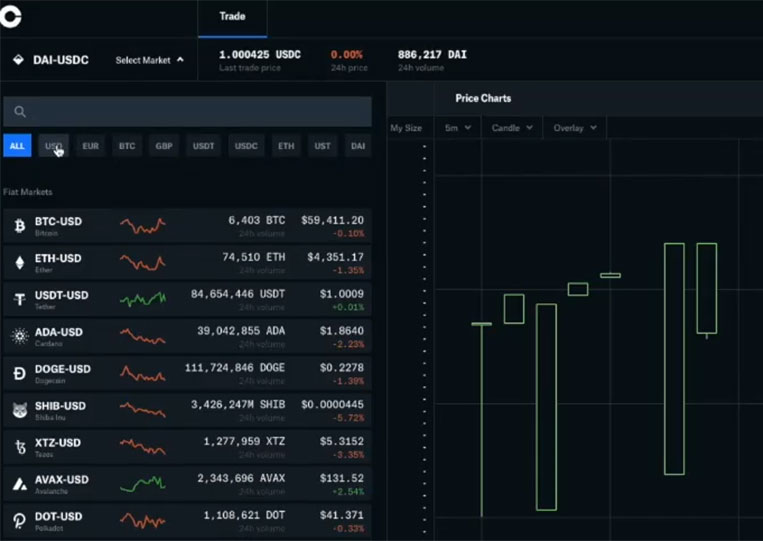Image resolution: width=763 pixels, height=541 pixels.
Task: Click the My Size label
Action: pos(406,128)
